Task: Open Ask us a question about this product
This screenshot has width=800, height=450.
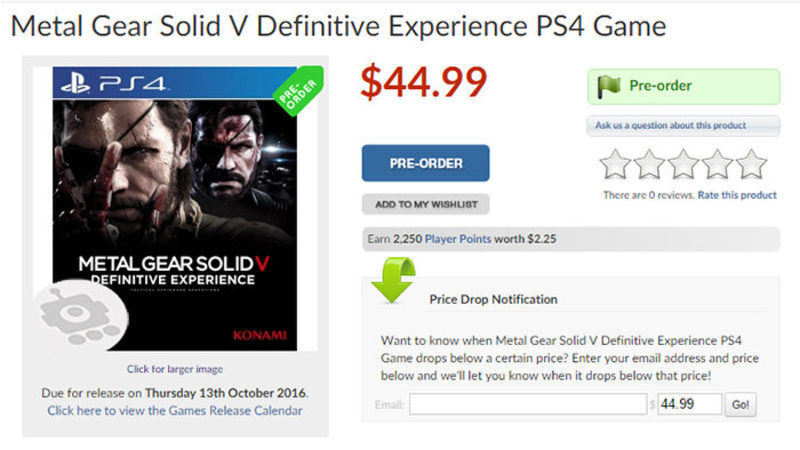Action: [682, 126]
